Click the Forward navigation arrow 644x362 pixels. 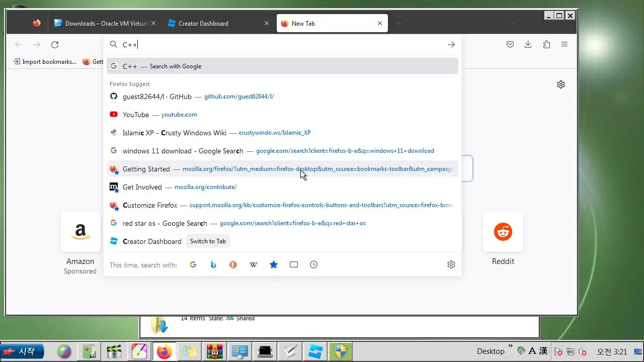pos(37,45)
